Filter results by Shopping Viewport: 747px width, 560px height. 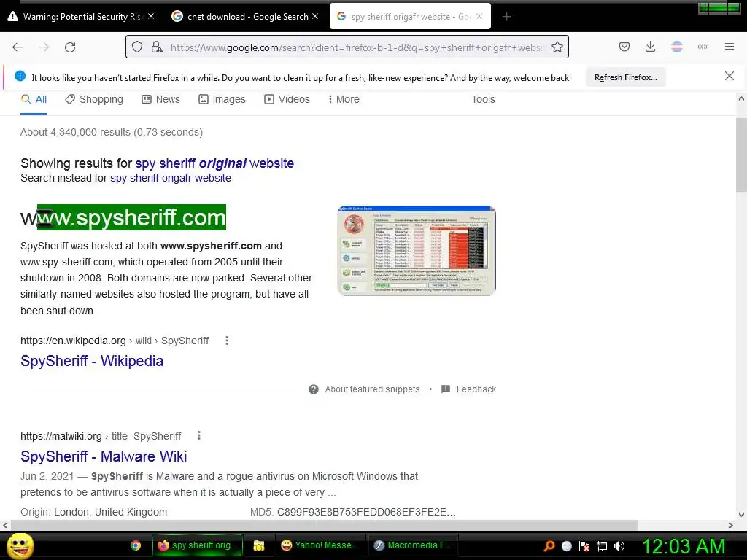click(x=94, y=99)
